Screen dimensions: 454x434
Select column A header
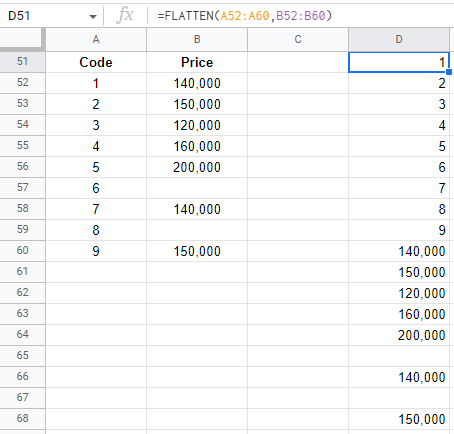click(96, 39)
